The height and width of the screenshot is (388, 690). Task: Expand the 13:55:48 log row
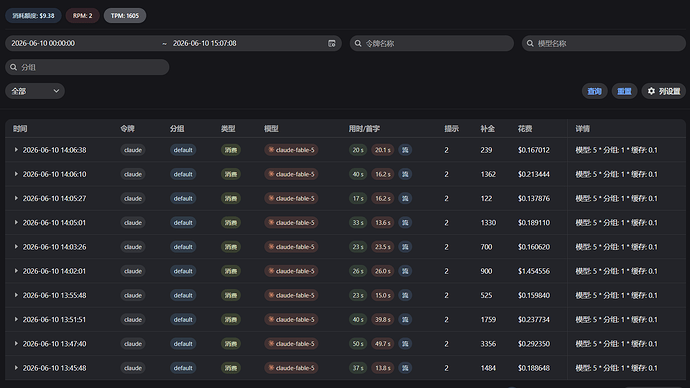coord(16,295)
